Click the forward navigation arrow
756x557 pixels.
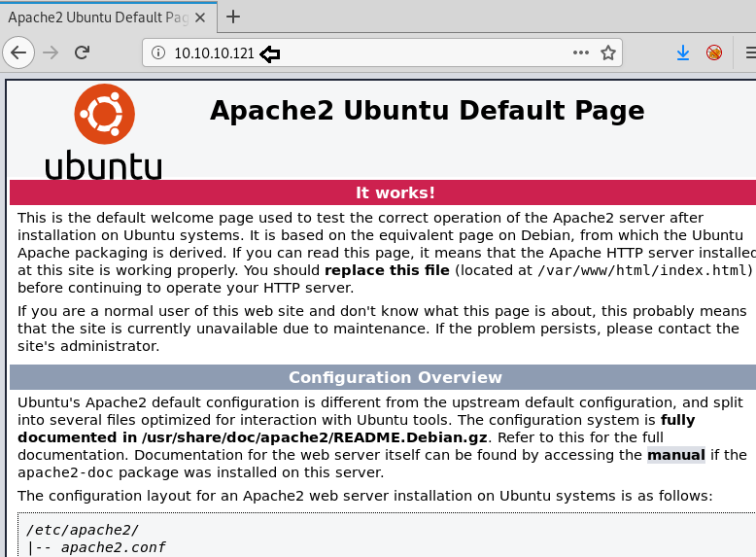(x=51, y=52)
